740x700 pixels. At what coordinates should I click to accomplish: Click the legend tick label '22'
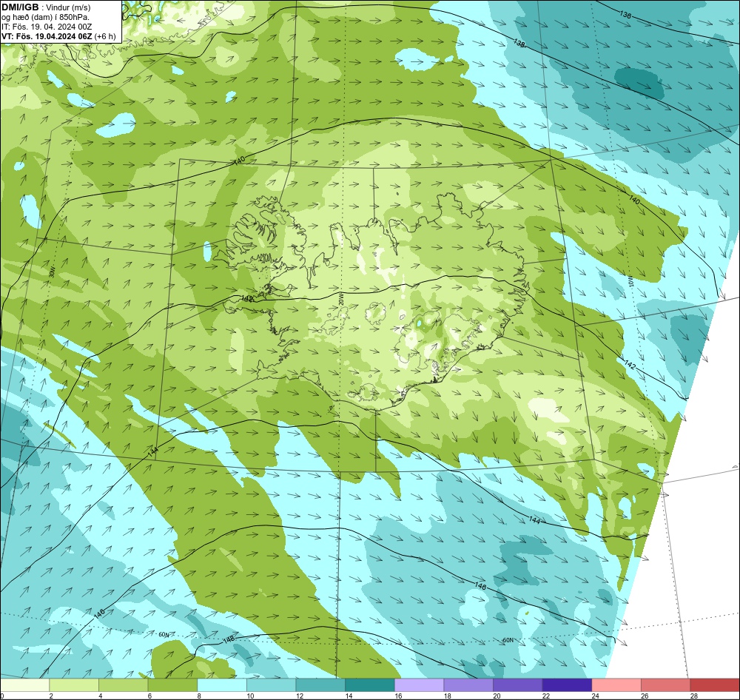click(546, 696)
